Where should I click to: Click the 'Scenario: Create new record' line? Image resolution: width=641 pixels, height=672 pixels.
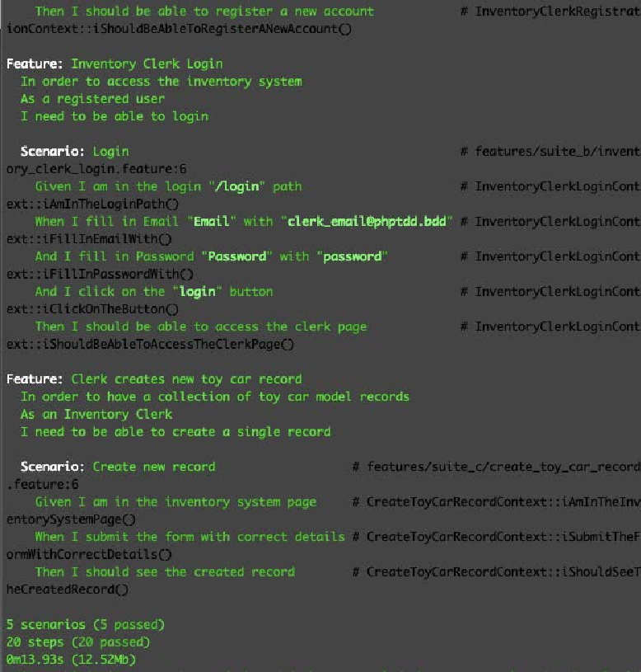118,467
